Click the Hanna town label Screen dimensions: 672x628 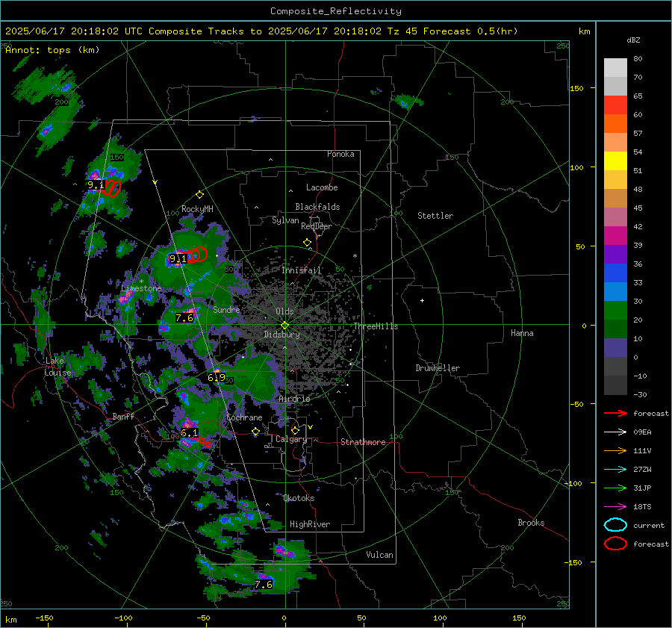pyautogui.click(x=522, y=333)
